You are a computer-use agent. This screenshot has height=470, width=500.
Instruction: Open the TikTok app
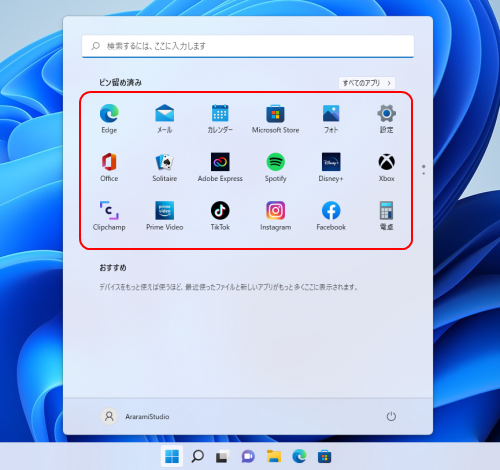tap(220, 216)
